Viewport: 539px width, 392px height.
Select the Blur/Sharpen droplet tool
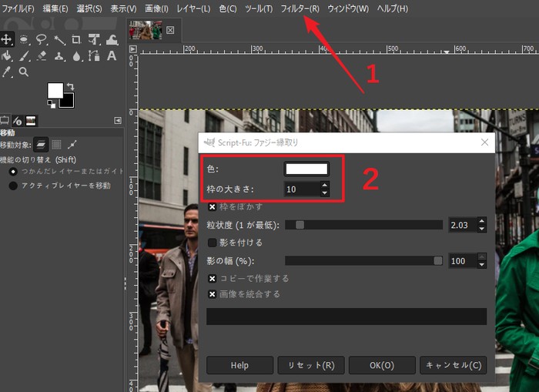[77, 55]
